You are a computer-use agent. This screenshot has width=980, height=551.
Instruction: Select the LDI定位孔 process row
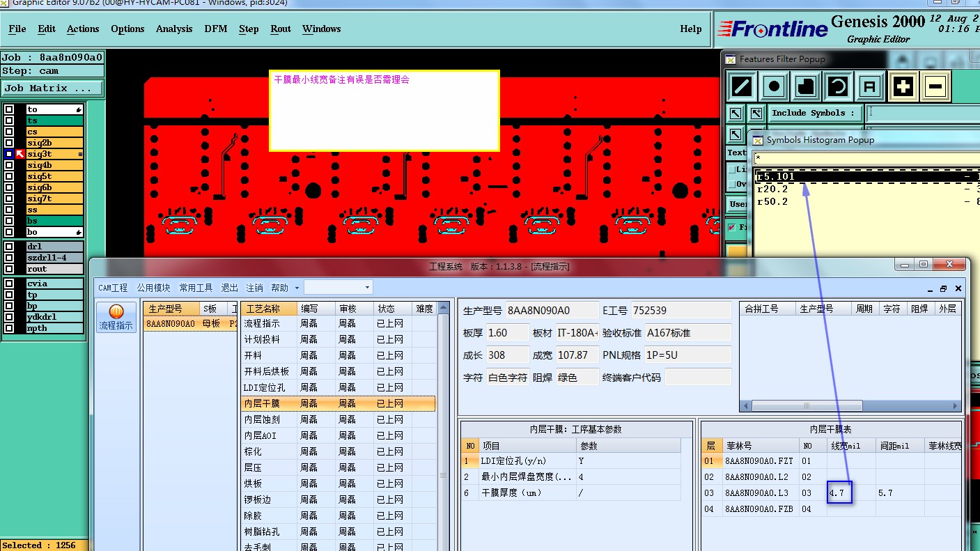[x=339, y=387]
